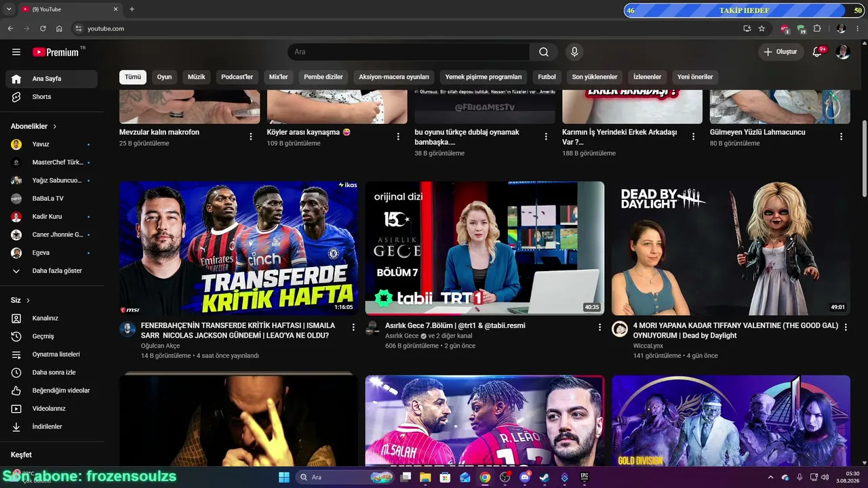
Task: Open Beğendiğim videolar list
Action: tap(52, 390)
